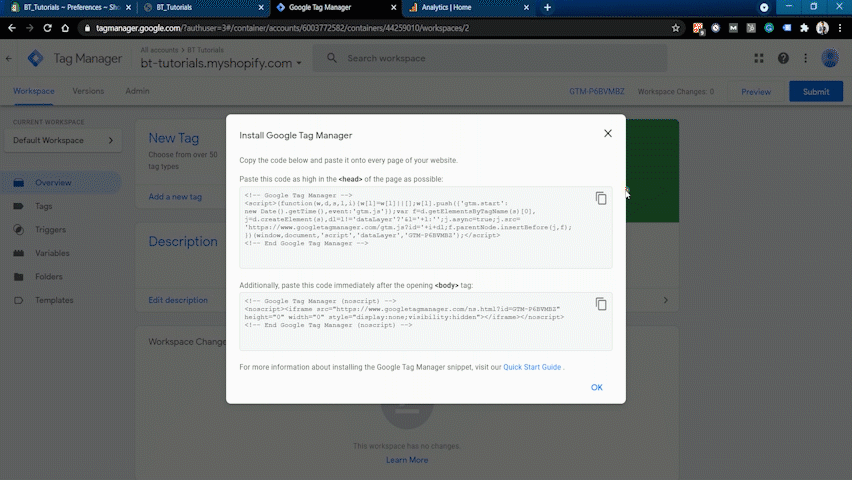The image size is (852, 480).
Task: Expand the Default Workspace selector
Action: 63,140
